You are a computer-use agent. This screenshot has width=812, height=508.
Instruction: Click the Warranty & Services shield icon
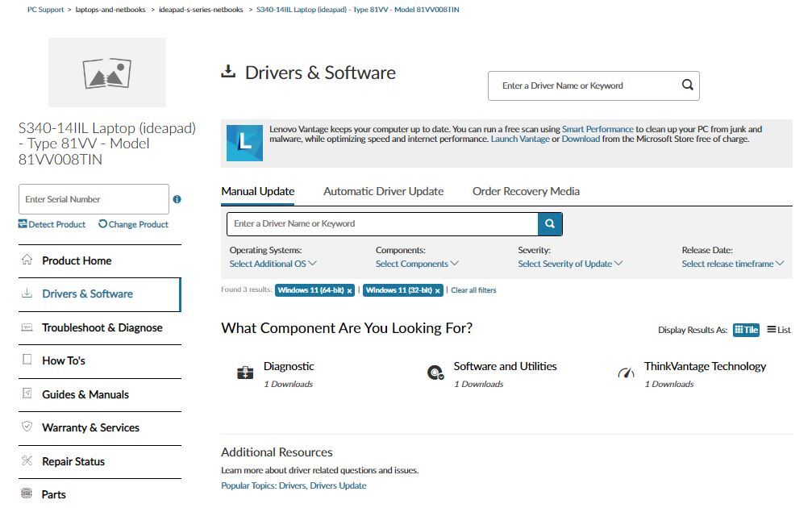click(x=27, y=427)
